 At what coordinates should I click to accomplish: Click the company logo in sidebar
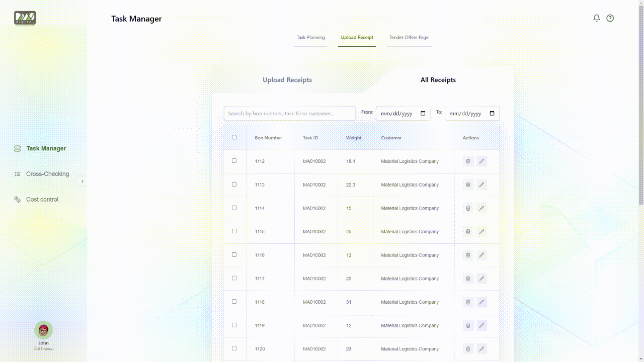pyautogui.click(x=25, y=19)
